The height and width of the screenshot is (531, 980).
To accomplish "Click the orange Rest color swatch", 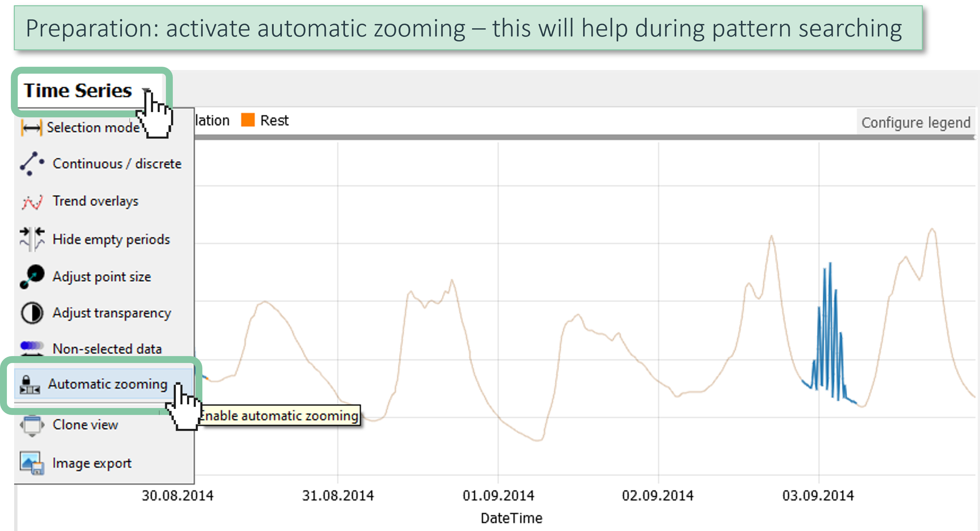I will coord(248,120).
